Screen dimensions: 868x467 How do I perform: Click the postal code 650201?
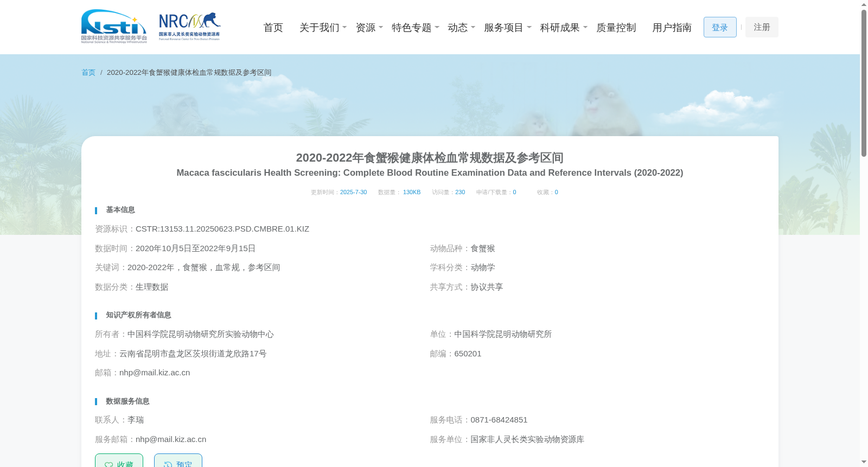point(468,354)
